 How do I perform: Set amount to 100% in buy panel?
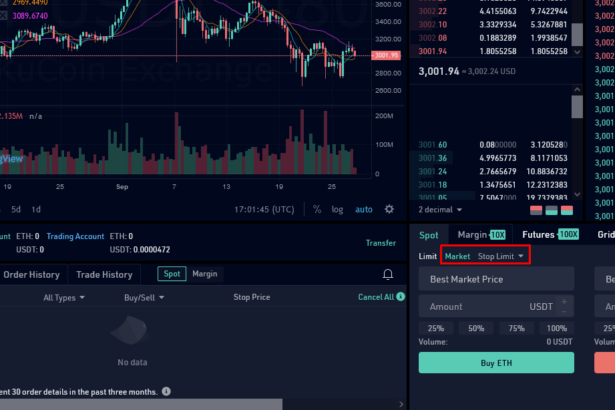point(557,328)
